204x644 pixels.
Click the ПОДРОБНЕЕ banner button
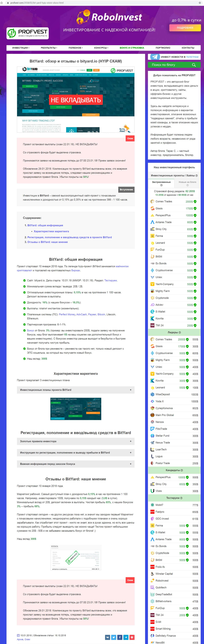185,28
